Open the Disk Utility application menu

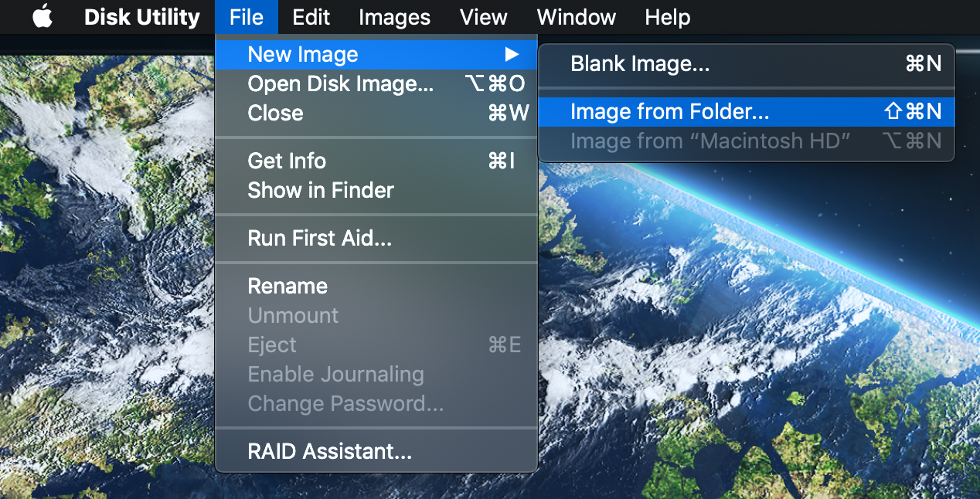click(141, 17)
